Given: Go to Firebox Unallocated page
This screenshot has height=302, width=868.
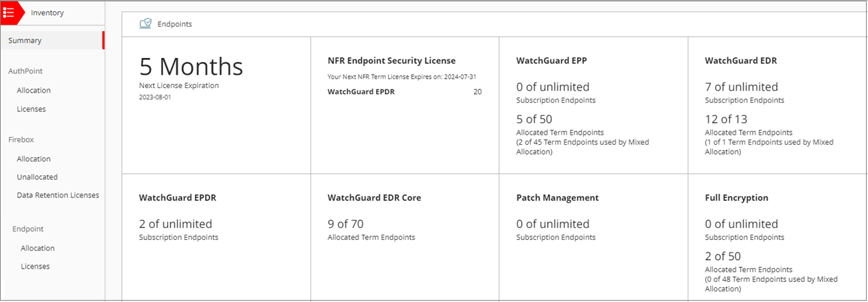Looking at the screenshot, I should 37,177.
